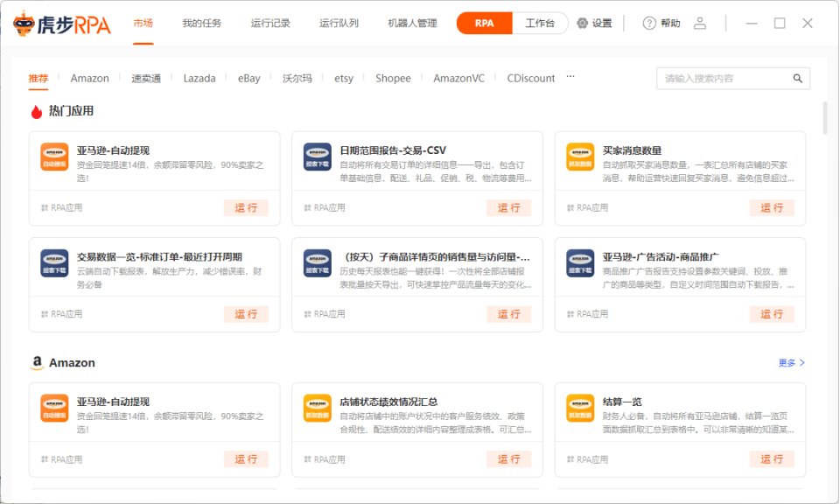This screenshot has height=504, width=840.
Task: Select the 速卖通 category tab
Action: (x=146, y=78)
